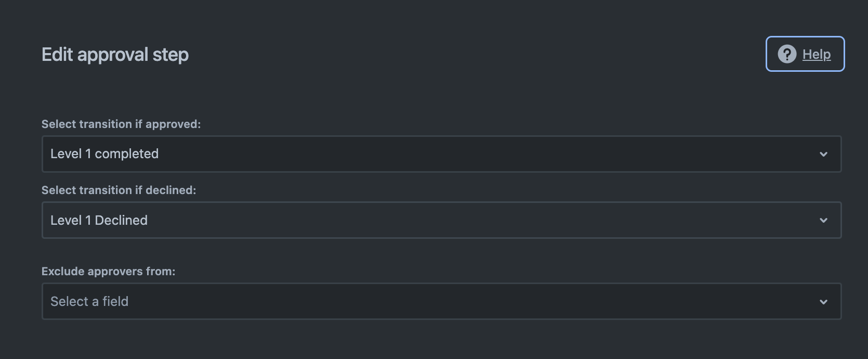This screenshot has height=359, width=868.
Task: Open the Exclude approvers from dropdown
Action: coord(441,301)
